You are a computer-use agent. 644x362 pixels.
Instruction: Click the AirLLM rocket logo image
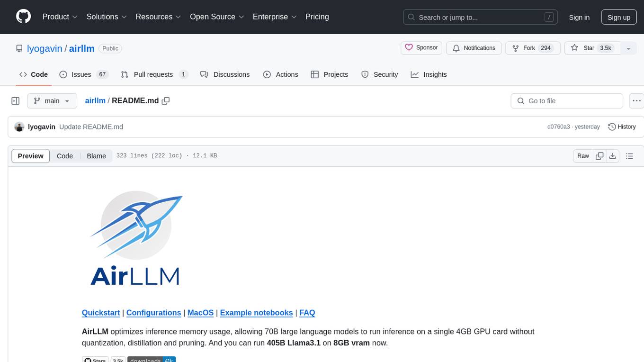[136, 238]
